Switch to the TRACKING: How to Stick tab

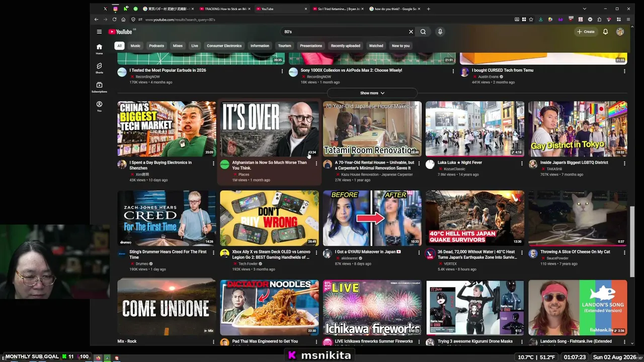click(224, 9)
